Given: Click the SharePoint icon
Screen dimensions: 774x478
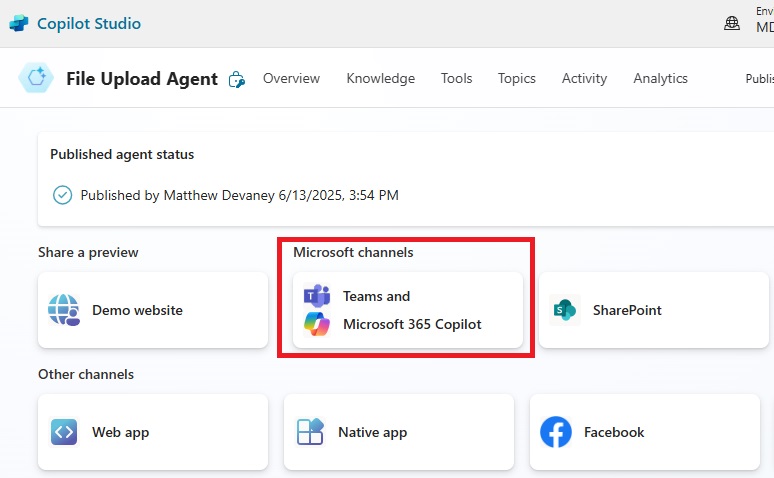Looking at the screenshot, I should pyautogui.click(x=564, y=310).
